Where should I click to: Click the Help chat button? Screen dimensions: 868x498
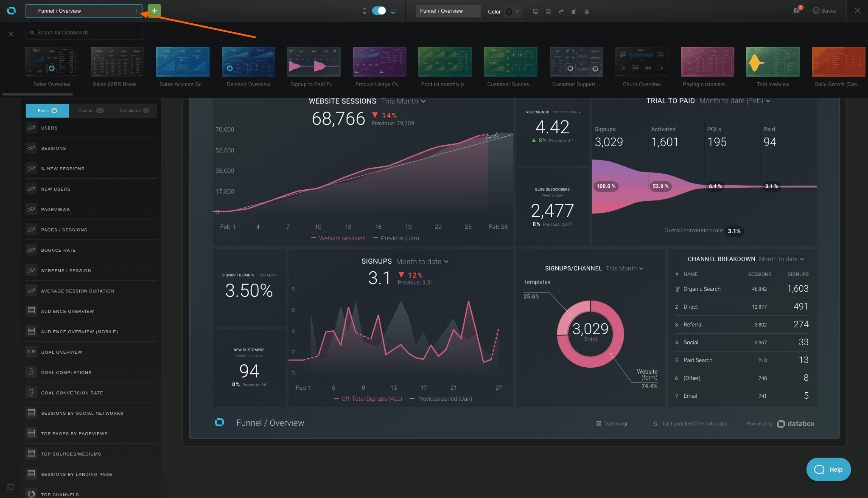[x=828, y=469]
